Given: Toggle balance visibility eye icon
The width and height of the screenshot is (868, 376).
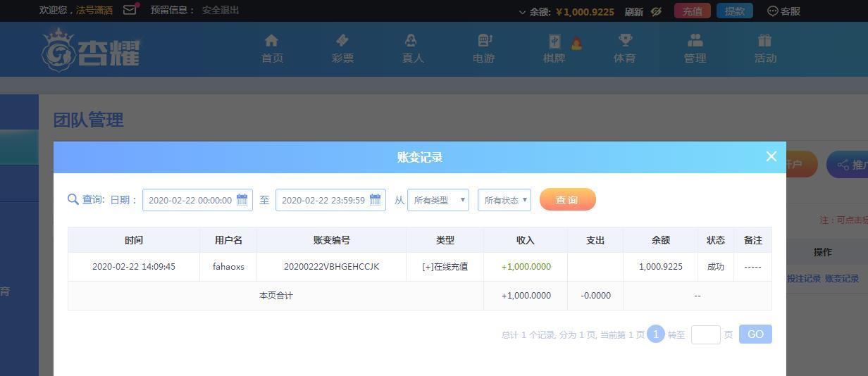Looking at the screenshot, I should tap(656, 11).
